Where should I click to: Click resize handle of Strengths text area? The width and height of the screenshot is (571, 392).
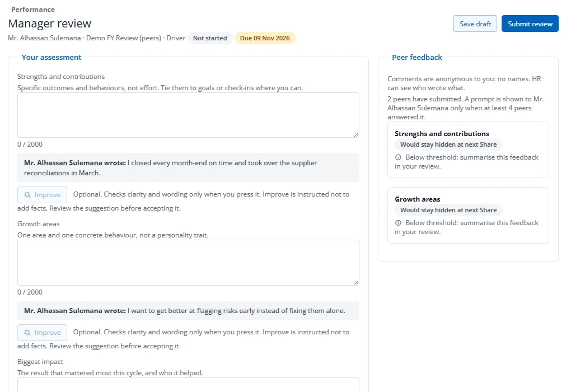[356, 134]
